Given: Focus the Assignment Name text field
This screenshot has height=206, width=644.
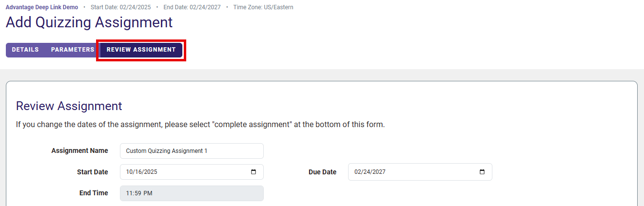Looking at the screenshot, I should click(x=191, y=151).
